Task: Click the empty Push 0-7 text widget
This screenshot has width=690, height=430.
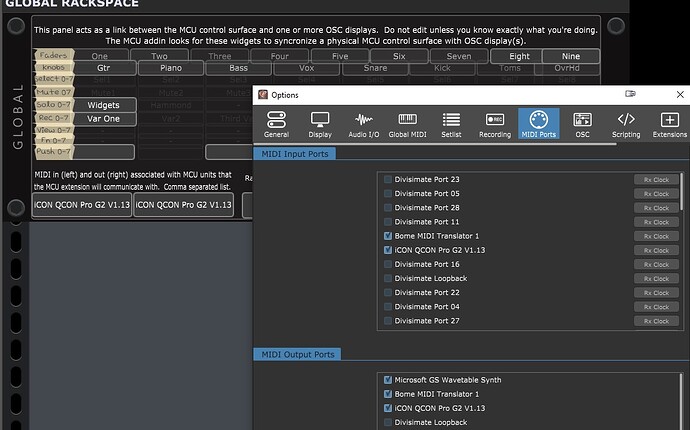Action: [103, 151]
